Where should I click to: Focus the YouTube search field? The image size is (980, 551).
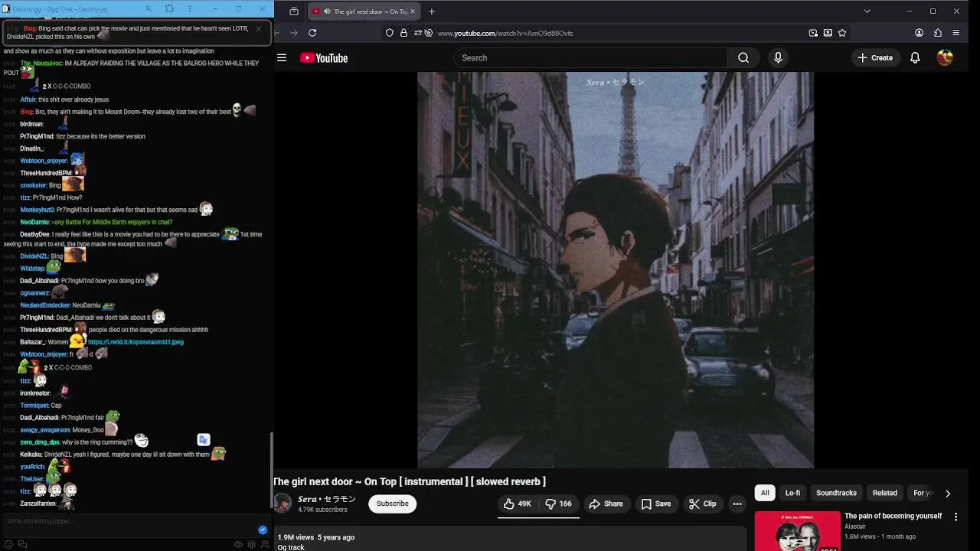click(x=590, y=58)
